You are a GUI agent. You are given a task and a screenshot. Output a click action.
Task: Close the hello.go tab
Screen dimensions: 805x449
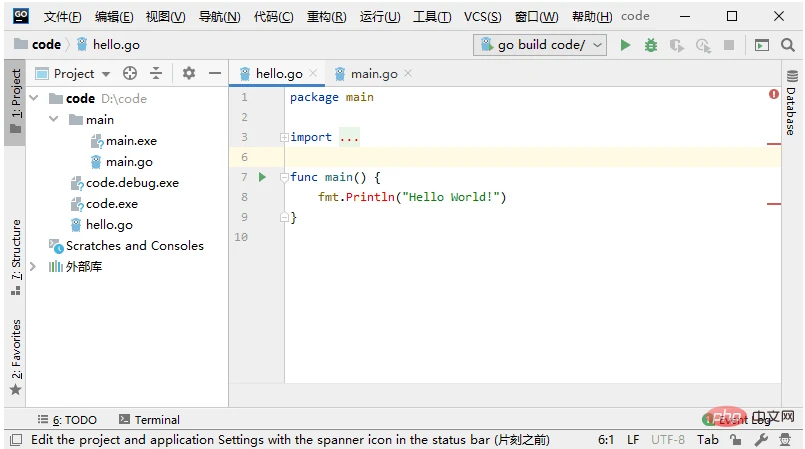pos(313,73)
